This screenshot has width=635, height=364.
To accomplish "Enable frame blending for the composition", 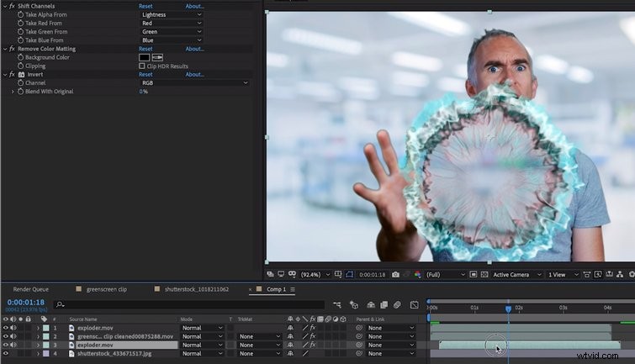I will coord(384,304).
